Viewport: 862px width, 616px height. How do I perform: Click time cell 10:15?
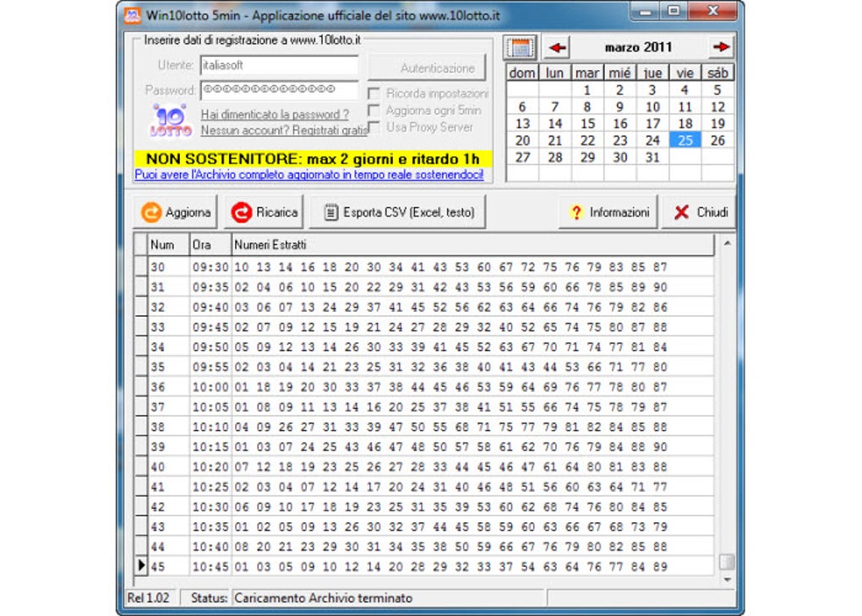(210, 447)
